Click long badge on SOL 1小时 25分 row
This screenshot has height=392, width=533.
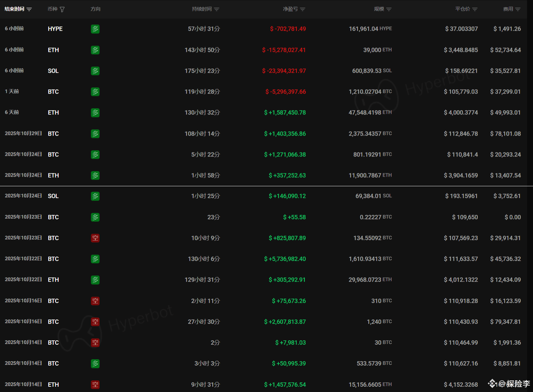(95, 196)
